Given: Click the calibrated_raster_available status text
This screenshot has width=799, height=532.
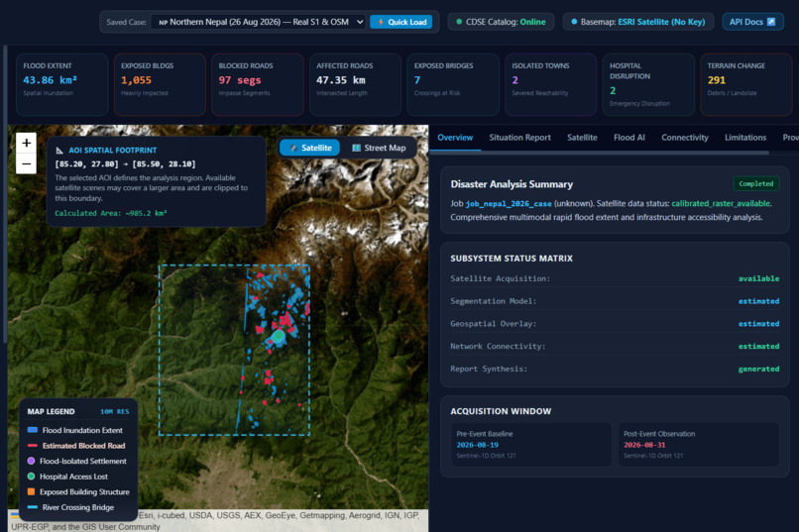Looking at the screenshot, I should (x=721, y=204).
